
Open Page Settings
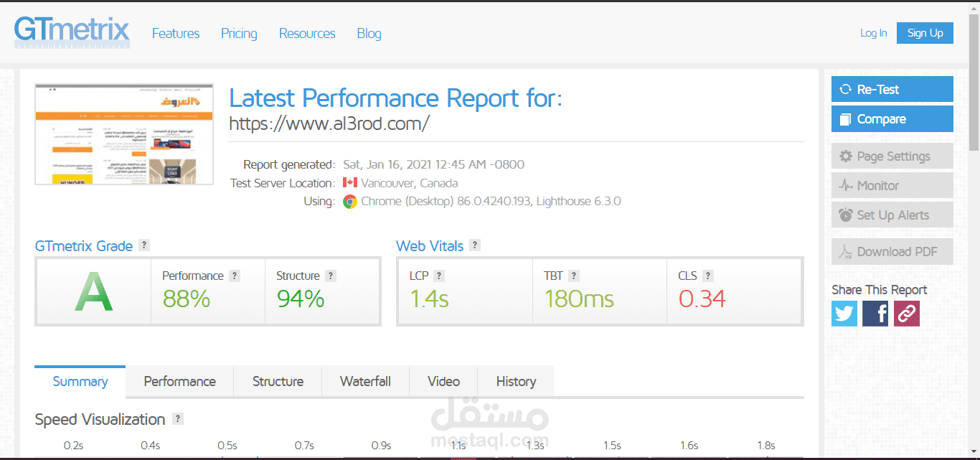point(892,156)
